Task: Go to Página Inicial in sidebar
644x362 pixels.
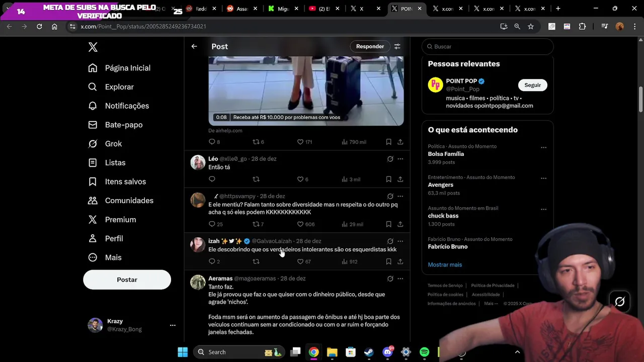Action: coord(120,68)
